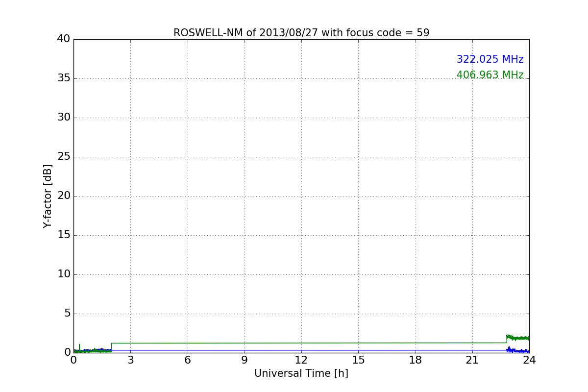Viewport: 588px width, 392px height.
Task: Click the x-axis tick label 9
Action: (x=245, y=360)
